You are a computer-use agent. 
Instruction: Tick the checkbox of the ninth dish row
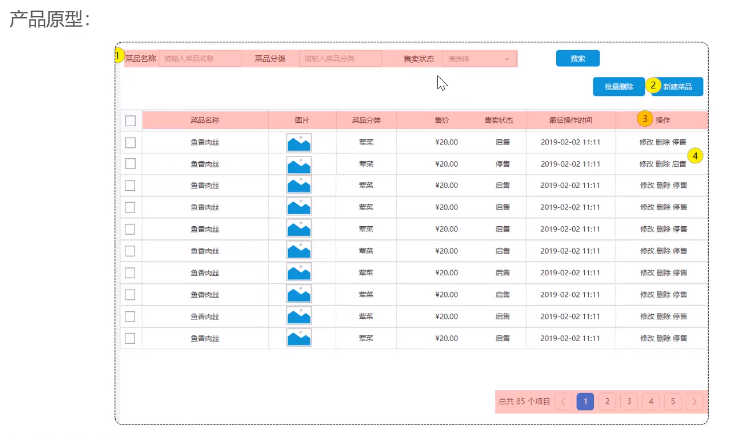130,317
